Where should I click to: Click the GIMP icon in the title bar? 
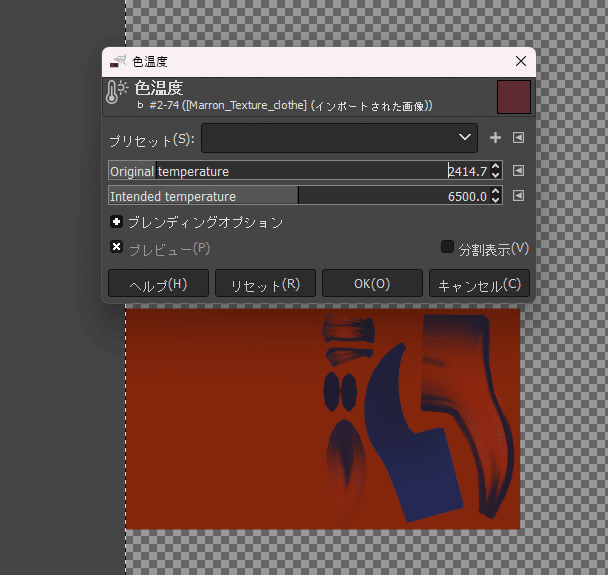point(118,61)
